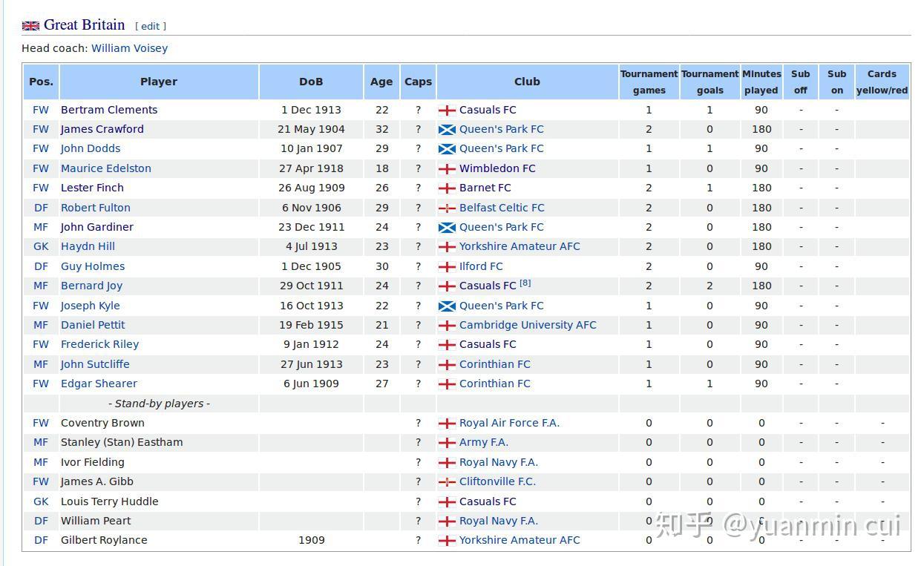Click the Tournament goals column header
The image size is (924, 566).
click(x=710, y=82)
